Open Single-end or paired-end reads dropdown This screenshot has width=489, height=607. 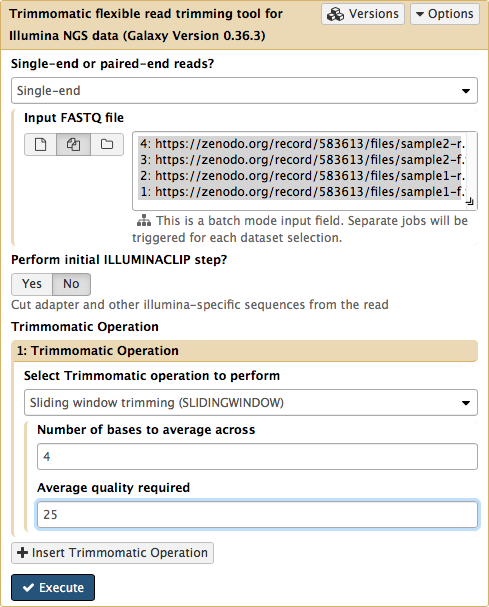click(x=244, y=91)
